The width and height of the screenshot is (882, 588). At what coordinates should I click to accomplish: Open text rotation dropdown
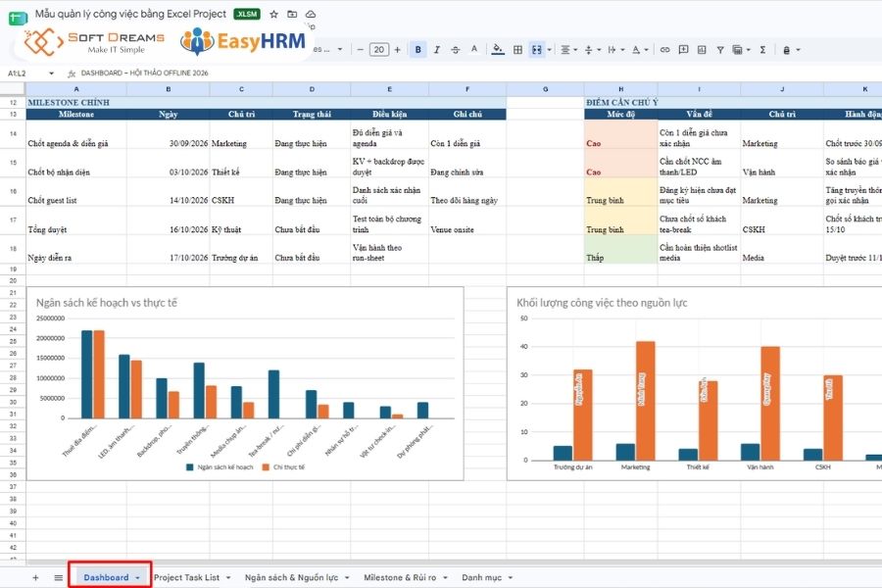(640, 50)
